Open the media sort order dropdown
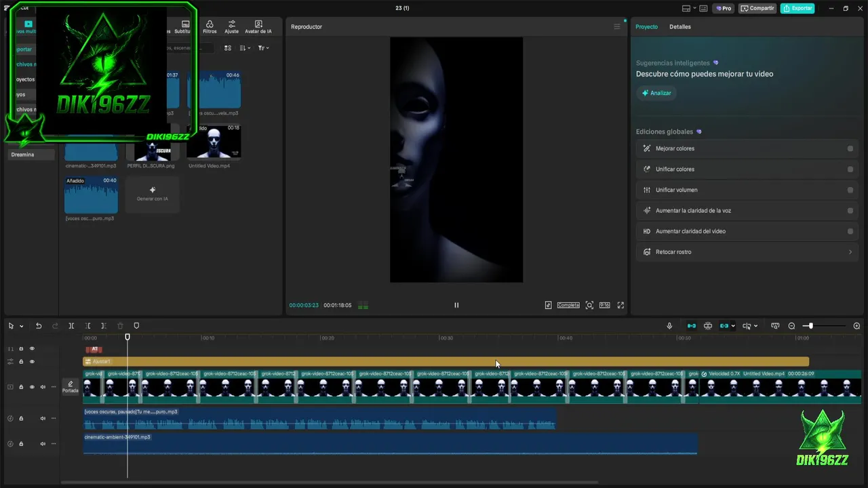 coord(245,48)
